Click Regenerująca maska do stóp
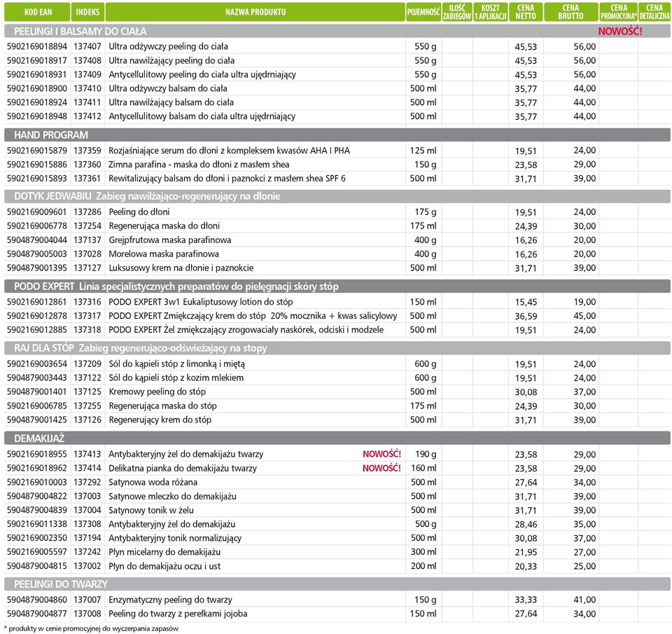The height and width of the screenshot is (634, 672). 162,406
